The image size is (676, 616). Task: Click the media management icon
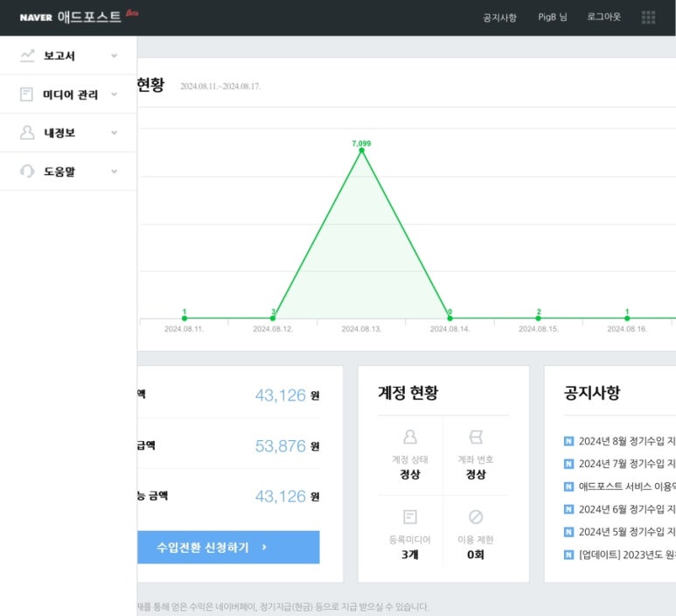click(x=27, y=94)
